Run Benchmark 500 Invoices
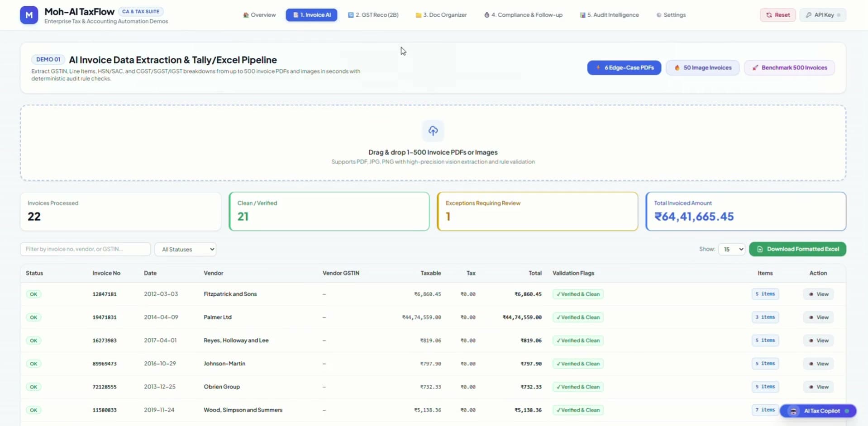868x426 pixels. click(x=789, y=68)
